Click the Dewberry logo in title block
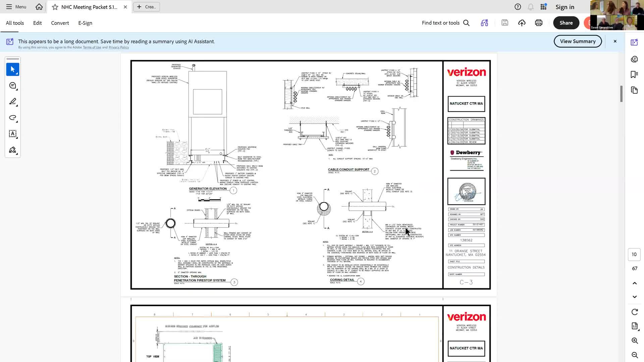Screen dimensions: 644x362 coord(466,153)
